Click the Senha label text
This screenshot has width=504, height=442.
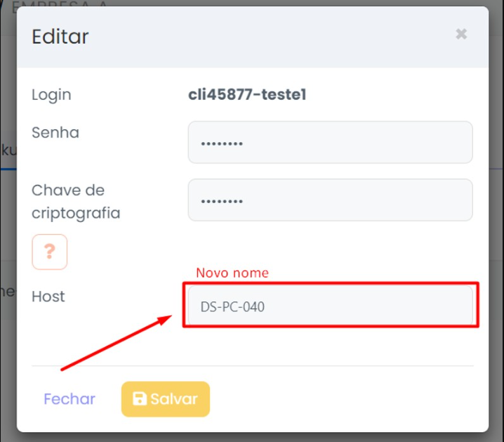[55, 132]
